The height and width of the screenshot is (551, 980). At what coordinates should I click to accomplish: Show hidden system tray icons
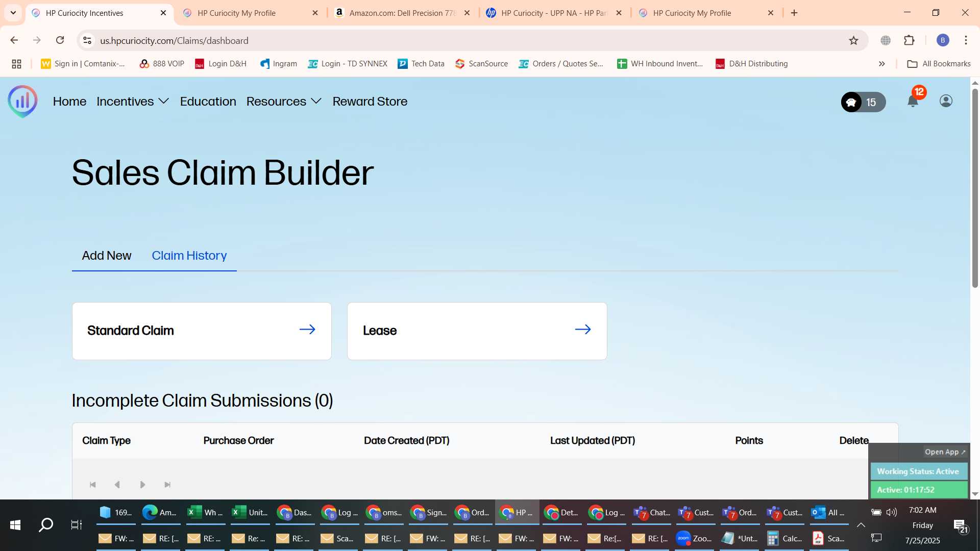[861, 525]
